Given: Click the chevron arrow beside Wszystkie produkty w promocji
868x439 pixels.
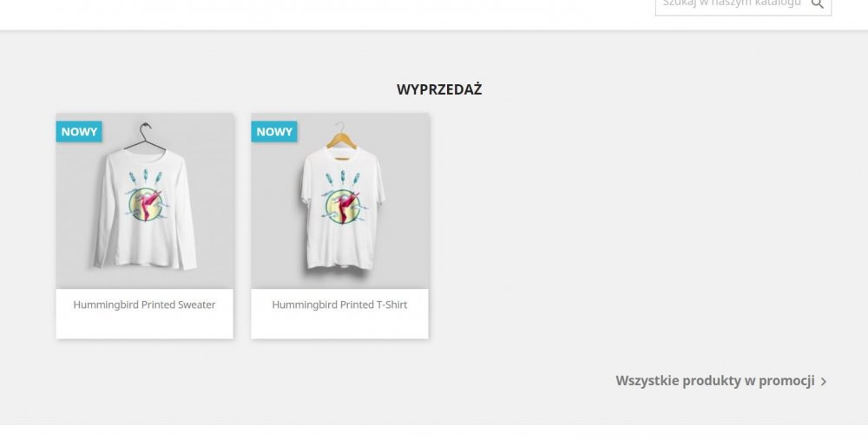Looking at the screenshot, I should (824, 382).
